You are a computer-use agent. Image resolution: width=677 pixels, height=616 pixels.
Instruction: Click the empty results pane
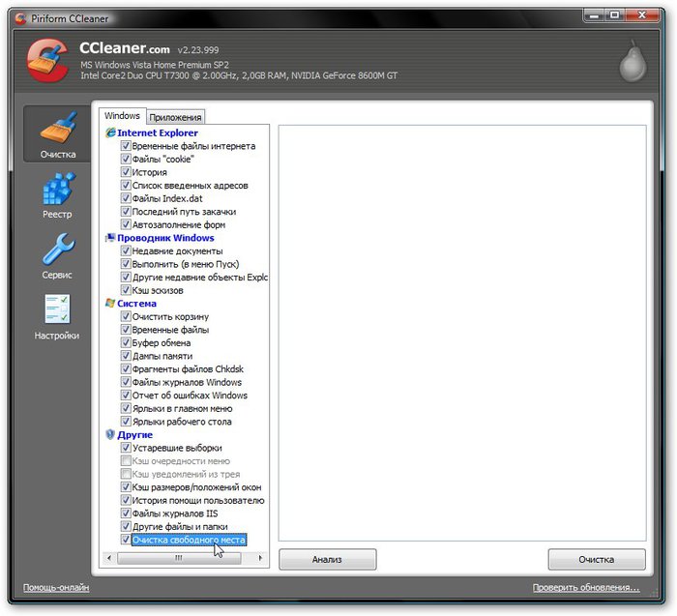462,333
